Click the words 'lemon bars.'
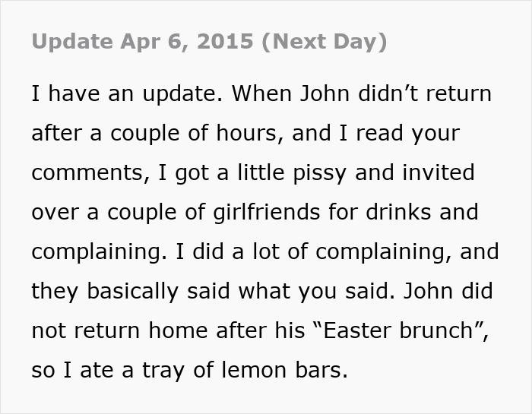532x414 pixels. [x=290, y=370]
